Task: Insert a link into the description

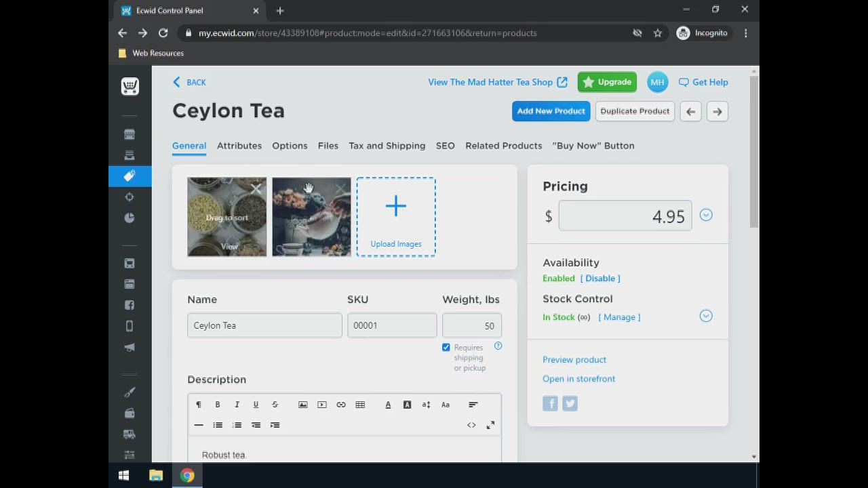Action: [341, 405]
